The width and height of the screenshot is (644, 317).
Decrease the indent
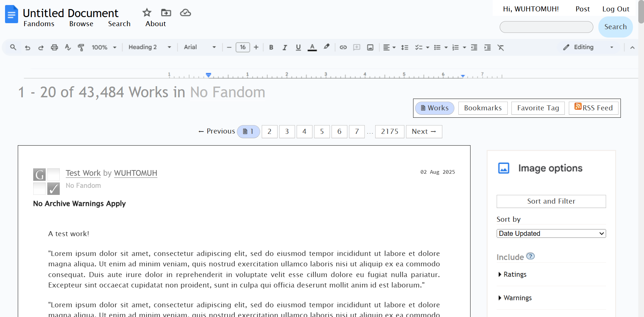click(474, 47)
